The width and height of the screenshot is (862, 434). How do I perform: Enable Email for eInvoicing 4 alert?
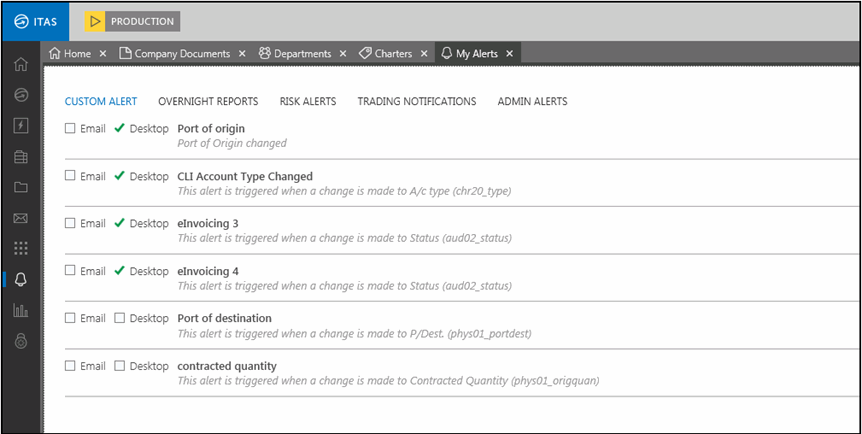click(x=70, y=271)
